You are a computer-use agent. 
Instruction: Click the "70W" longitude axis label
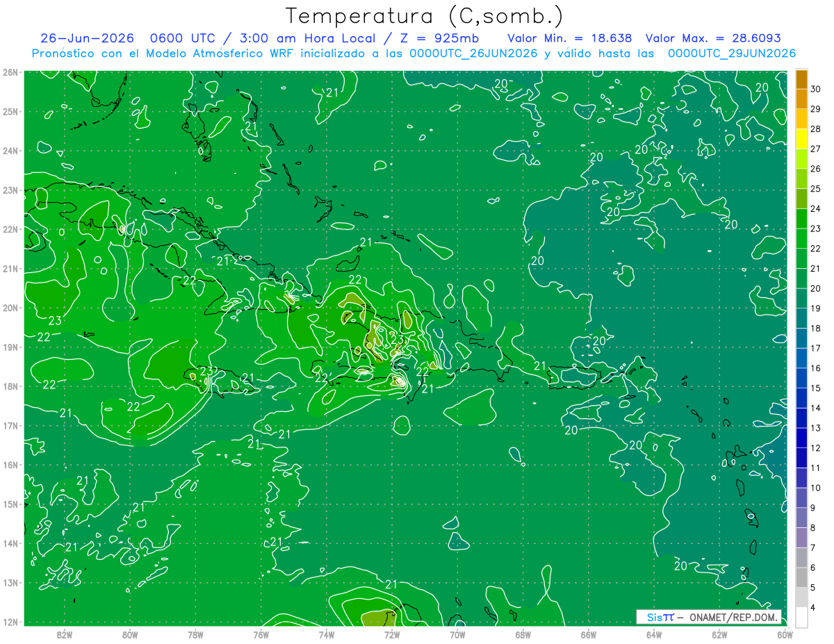tap(457, 634)
